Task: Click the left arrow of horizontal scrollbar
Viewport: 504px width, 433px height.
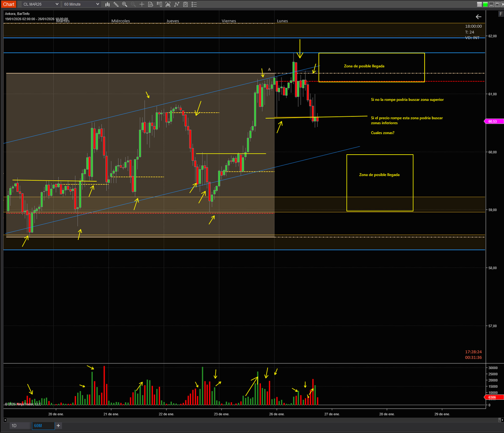Action: (x=5, y=420)
